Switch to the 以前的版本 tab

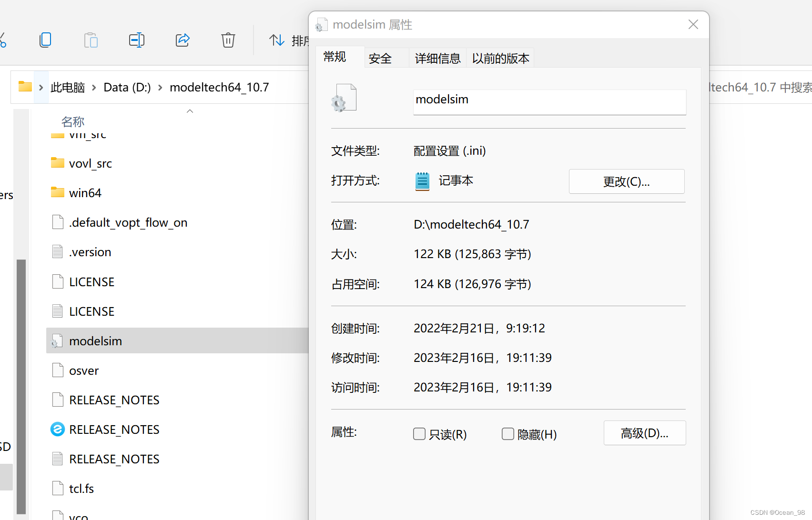coord(500,59)
